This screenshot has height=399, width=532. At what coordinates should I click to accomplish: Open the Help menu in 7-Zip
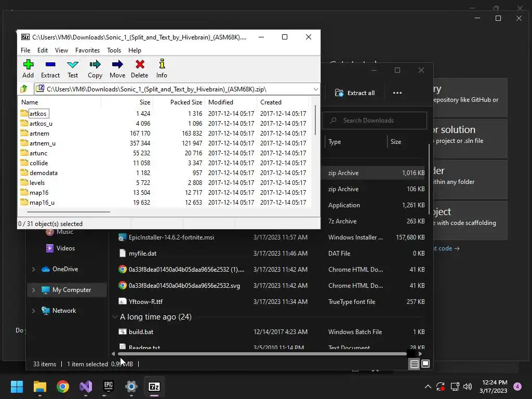[135, 50]
